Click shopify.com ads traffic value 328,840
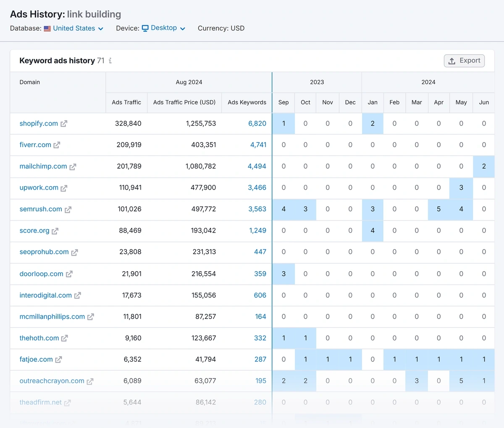The image size is (504, 428). (x=128, y=123)
